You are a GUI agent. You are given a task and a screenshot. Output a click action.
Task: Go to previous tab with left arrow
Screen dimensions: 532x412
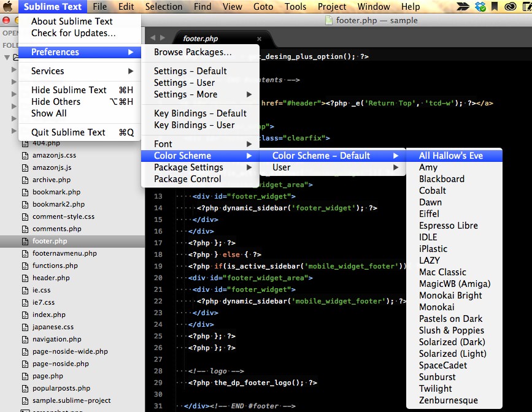click(x=153, y=38)
